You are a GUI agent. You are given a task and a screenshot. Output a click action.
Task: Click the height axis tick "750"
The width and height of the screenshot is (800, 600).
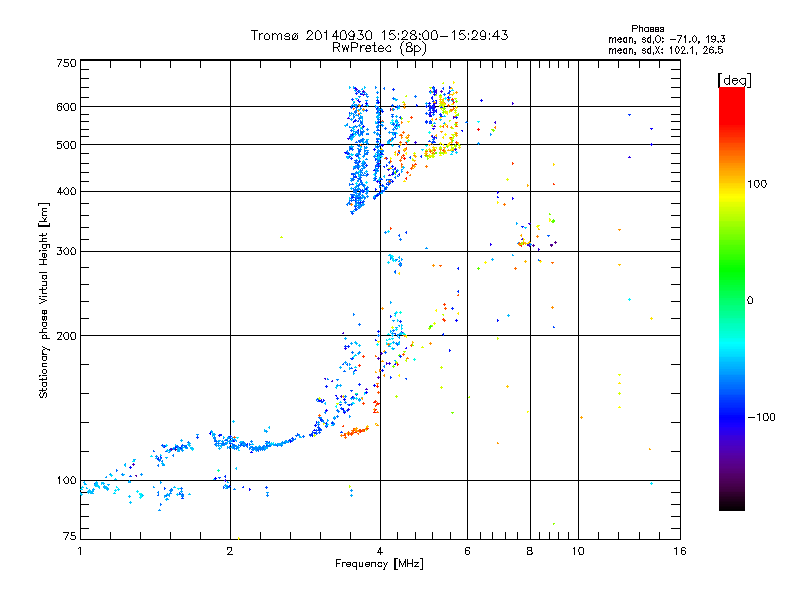click(66, 63)
